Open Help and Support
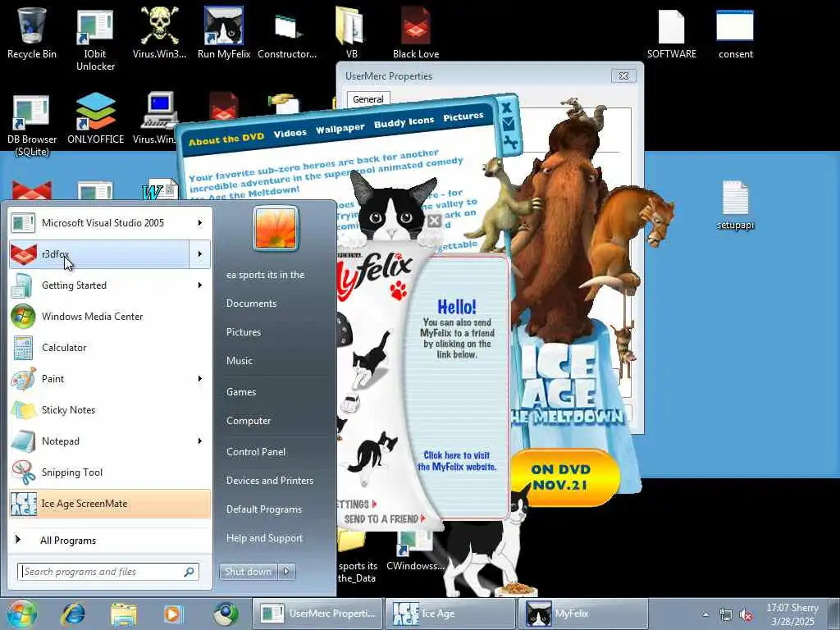The image size is (840, 630). tap(264, 538)
